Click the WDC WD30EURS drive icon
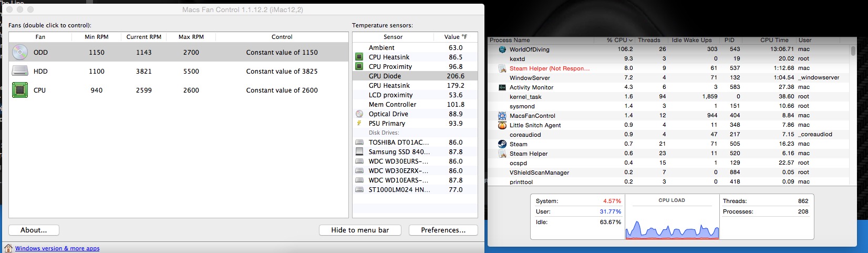 click(359, 161)
